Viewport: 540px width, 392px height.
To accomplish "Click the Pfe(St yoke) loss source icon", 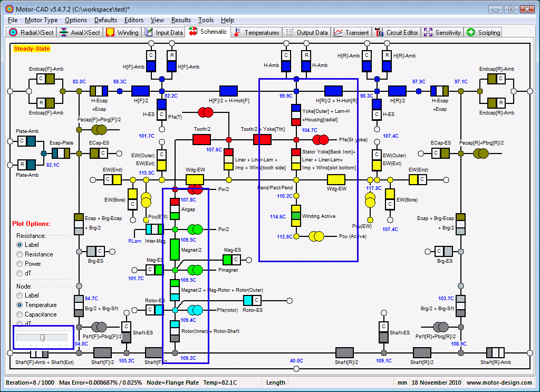I will pos(320,140).
